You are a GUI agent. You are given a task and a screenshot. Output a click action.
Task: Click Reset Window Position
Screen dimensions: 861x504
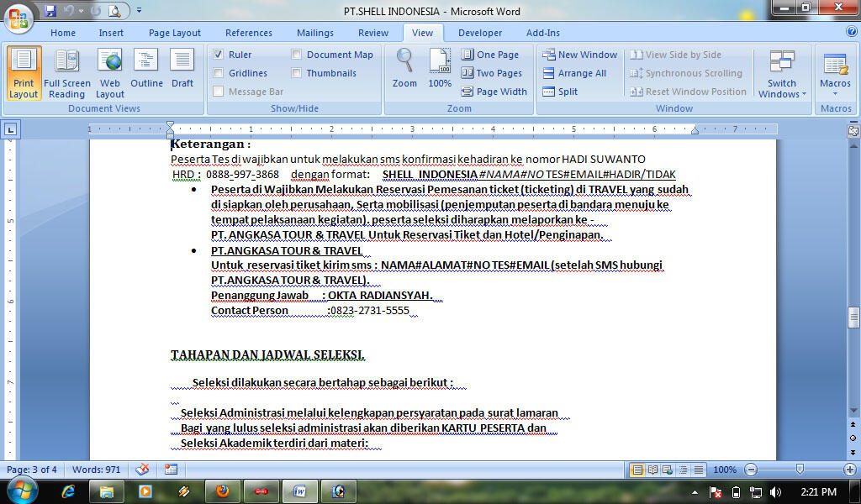click(x=688, y=92)
